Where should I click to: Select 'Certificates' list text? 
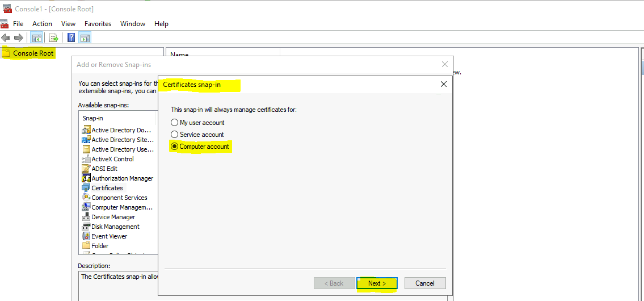tap(107, 188)
